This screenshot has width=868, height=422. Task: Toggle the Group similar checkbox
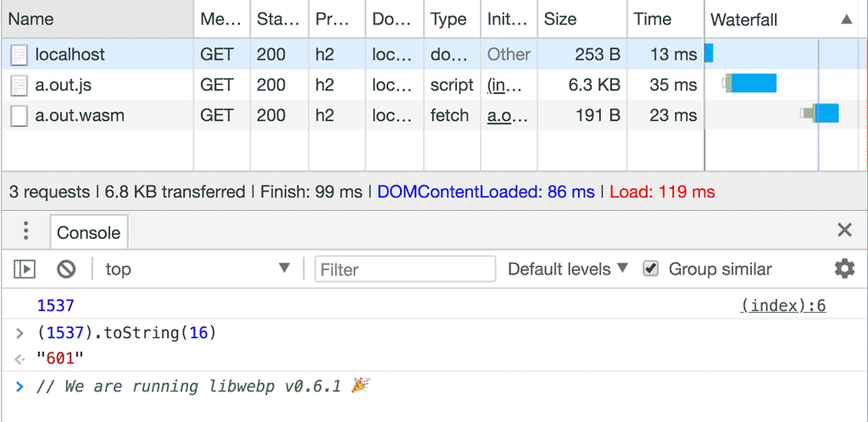650,269
